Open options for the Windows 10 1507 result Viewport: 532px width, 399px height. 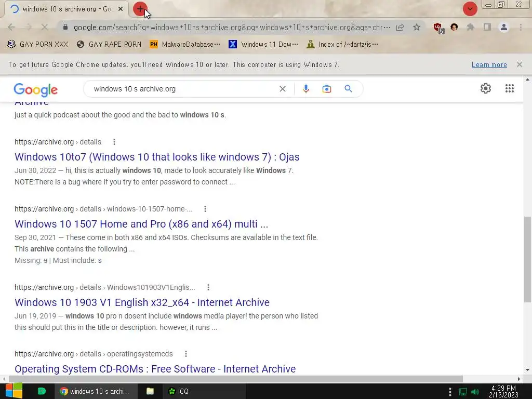click(x=205, y=209)
